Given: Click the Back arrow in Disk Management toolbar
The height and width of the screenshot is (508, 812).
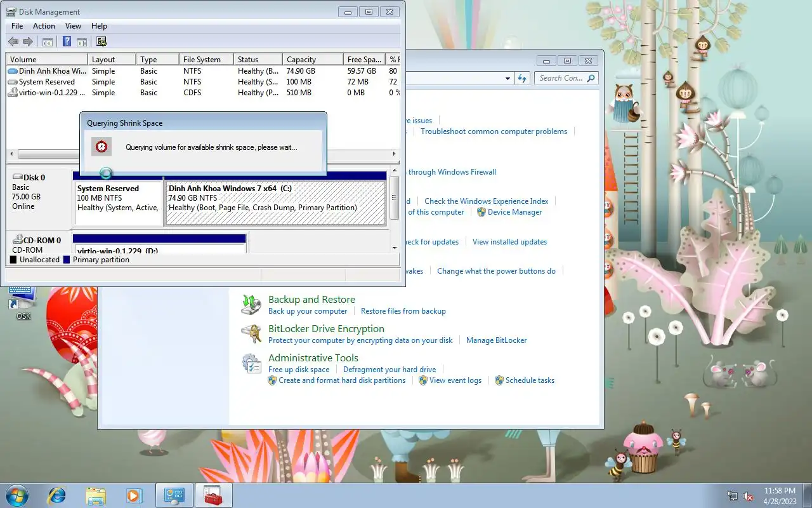Looking at the screenshot, I should click(13, 42).
